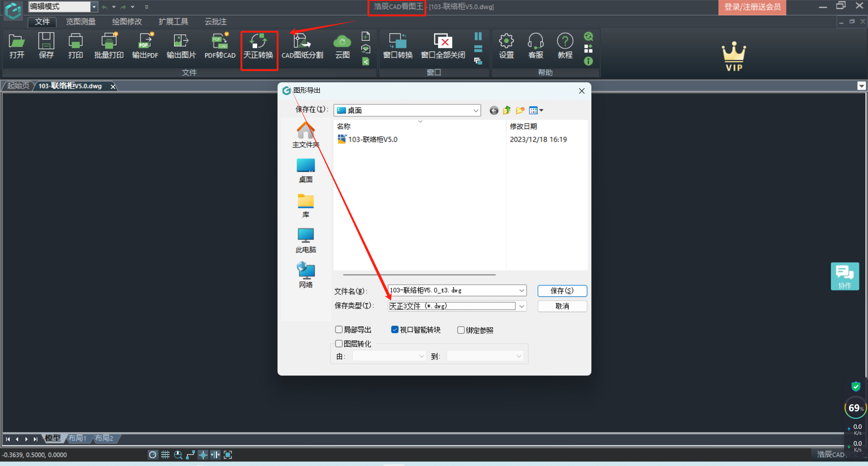This screenshot has height=466, width=868.
Task: Expand the redo history arrow
Action: (132, 7)
